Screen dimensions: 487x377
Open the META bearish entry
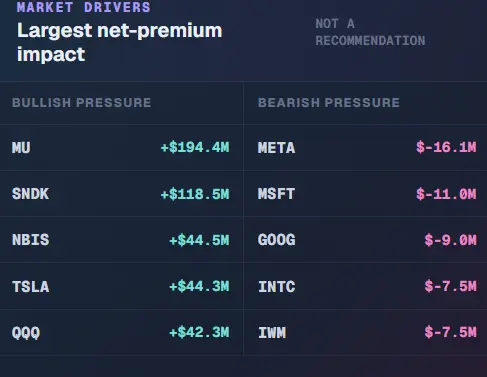(365, 148)
